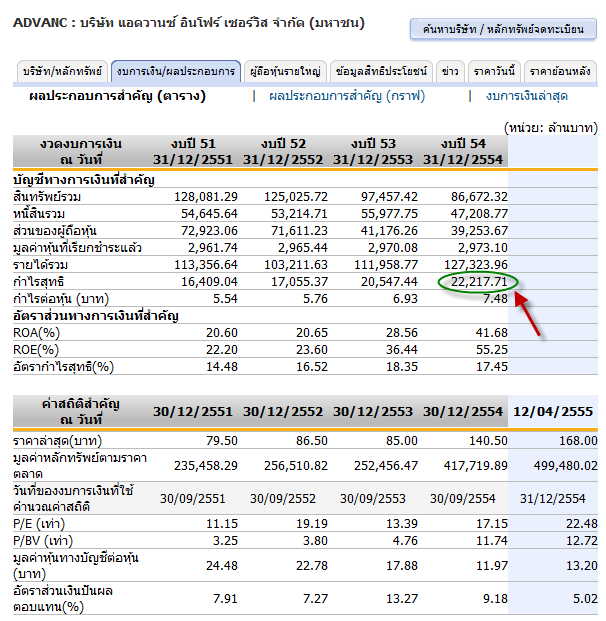Select market cap value 235,458.29
606x621 pixels.
point(206,466)
